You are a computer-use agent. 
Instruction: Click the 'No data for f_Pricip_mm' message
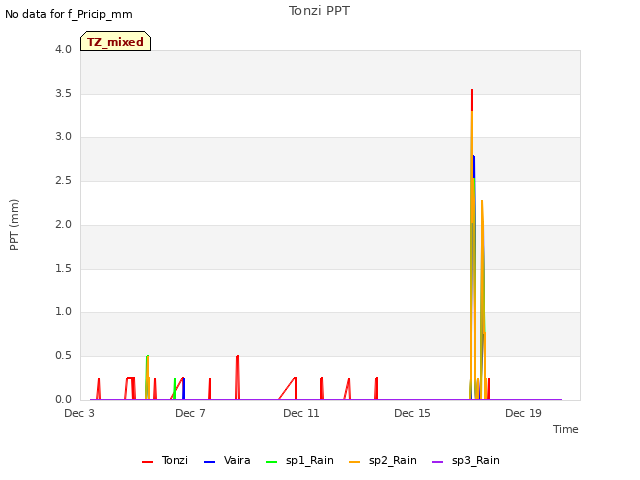(69, 14)
